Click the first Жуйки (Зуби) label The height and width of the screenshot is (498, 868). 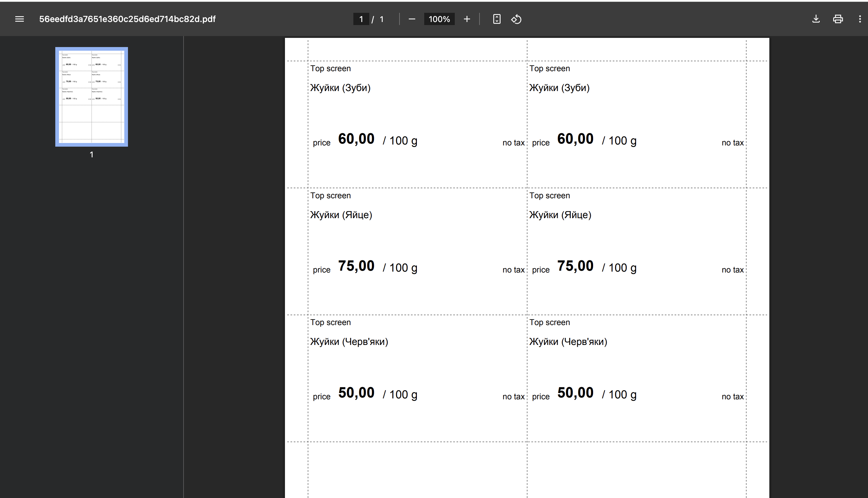click(340, 88)
